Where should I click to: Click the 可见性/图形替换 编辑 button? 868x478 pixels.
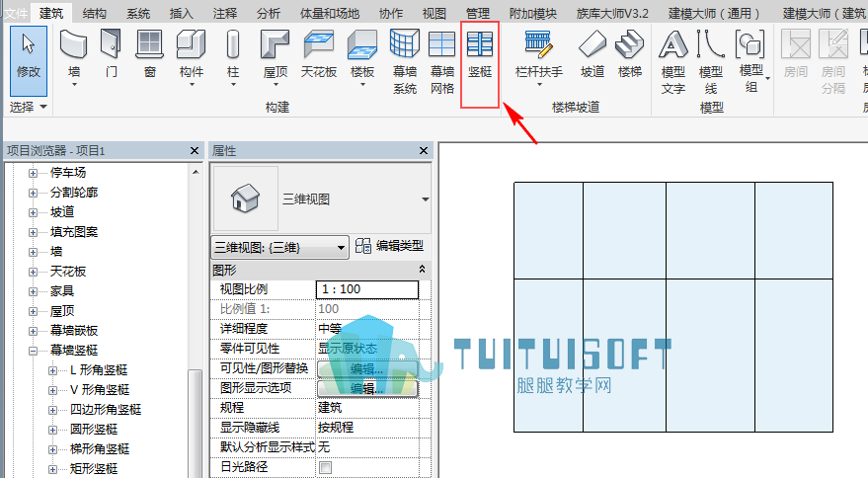pyautogui.click(x=367, y=369)
